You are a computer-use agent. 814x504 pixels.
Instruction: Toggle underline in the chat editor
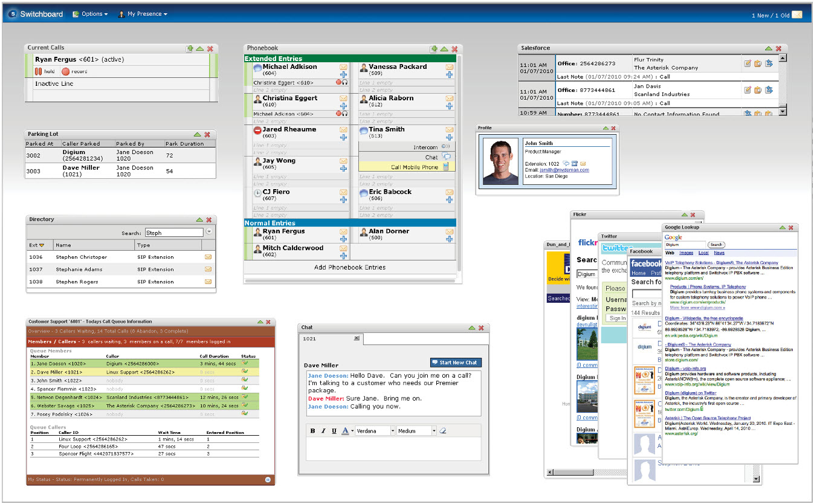pyautogui.click(x=334, y=431)
